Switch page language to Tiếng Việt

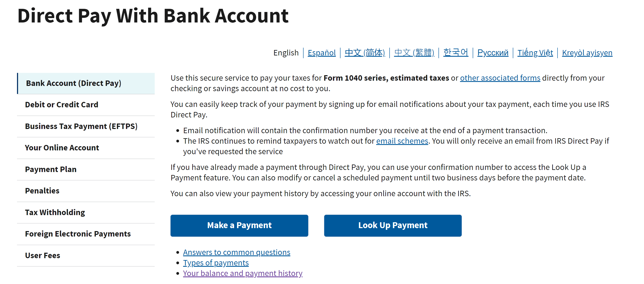click(x=534, y=52)
